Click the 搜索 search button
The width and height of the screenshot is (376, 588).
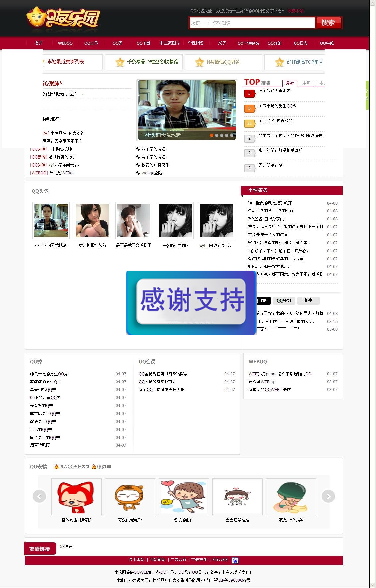(x=328, y=23)
